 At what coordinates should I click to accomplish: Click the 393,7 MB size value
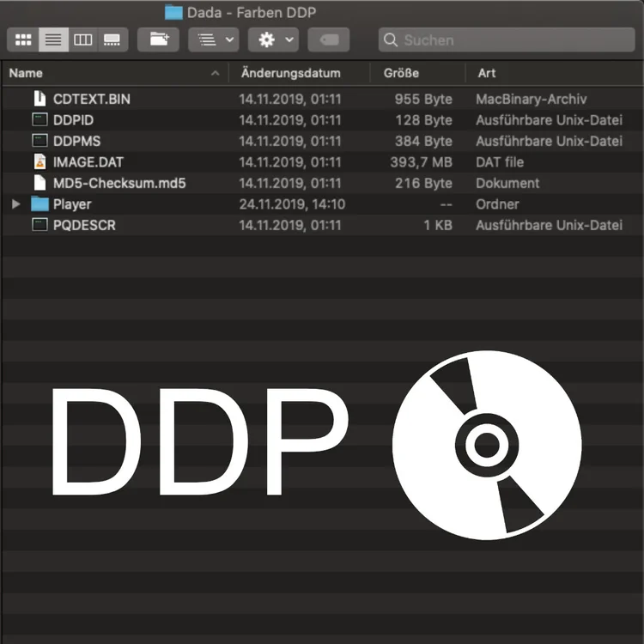point(422,162)
